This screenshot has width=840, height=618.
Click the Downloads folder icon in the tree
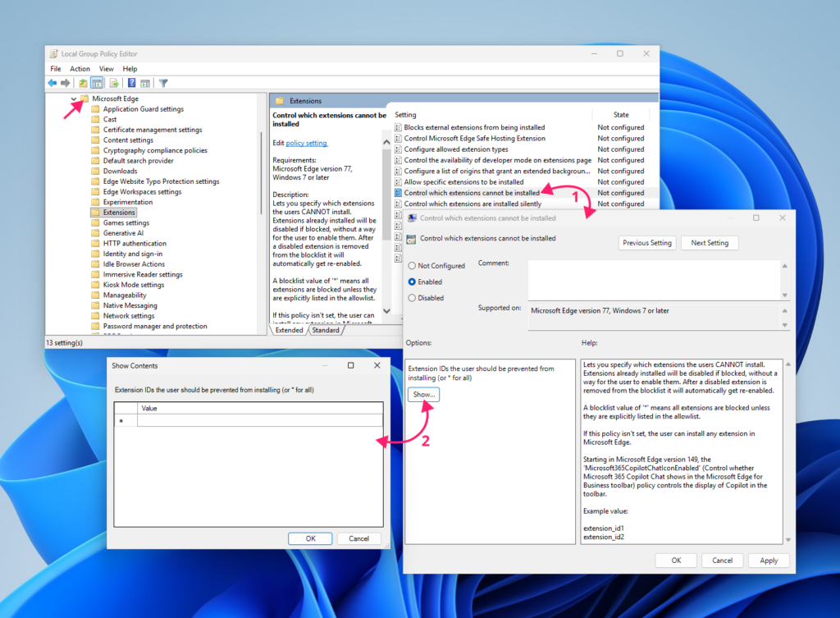95,171
